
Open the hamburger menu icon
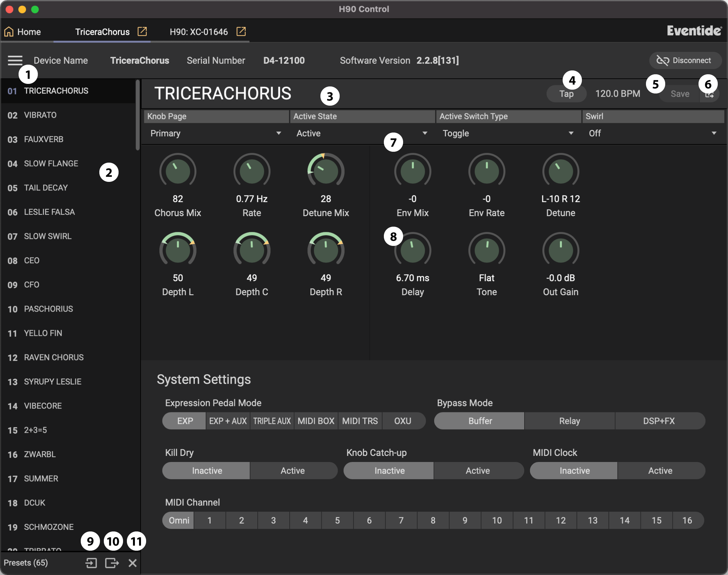[x=15, y=61]
